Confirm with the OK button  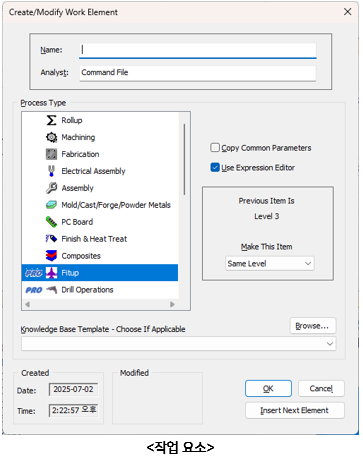pyautogui.click(x=268, y=389)
